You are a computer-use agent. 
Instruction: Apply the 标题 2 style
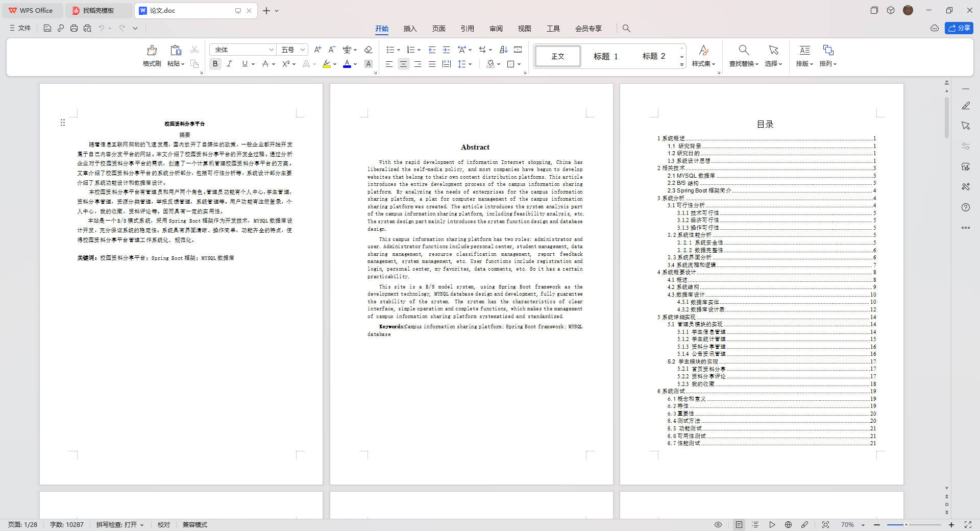pyautogui.click(x=654, y=56)
